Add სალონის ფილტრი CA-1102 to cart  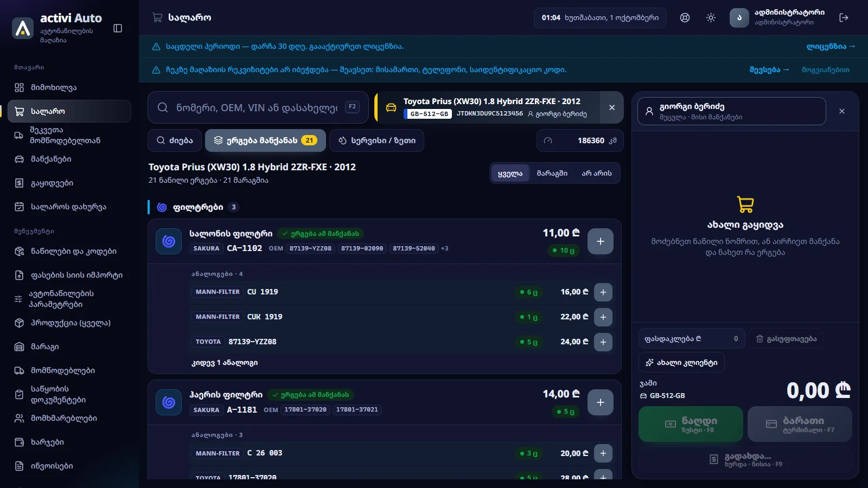601,241
